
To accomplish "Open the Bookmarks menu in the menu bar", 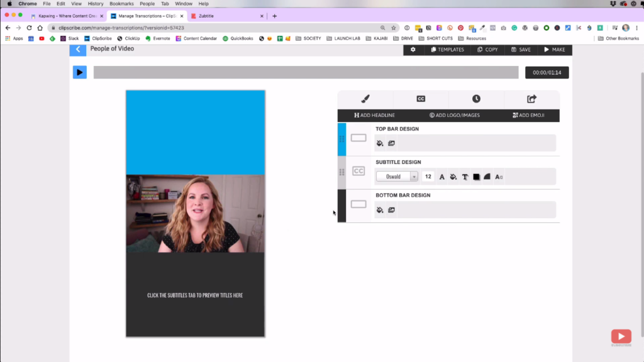I will click(121, 4).
